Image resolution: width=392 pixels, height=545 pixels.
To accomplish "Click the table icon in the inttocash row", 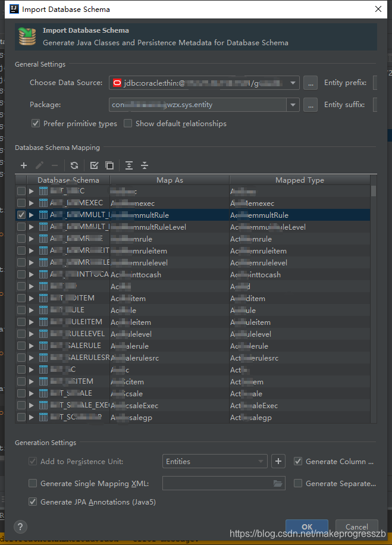I will tap(43, 274).
